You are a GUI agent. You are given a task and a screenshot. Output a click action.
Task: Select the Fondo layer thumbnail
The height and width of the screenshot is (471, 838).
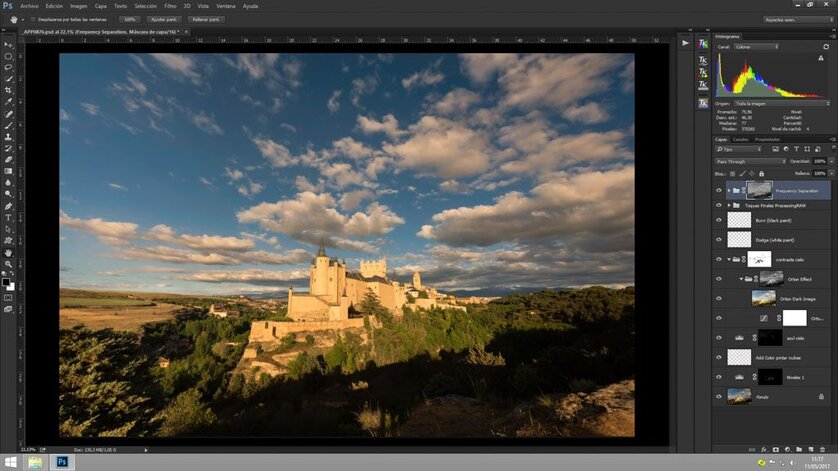pos(739,397)
